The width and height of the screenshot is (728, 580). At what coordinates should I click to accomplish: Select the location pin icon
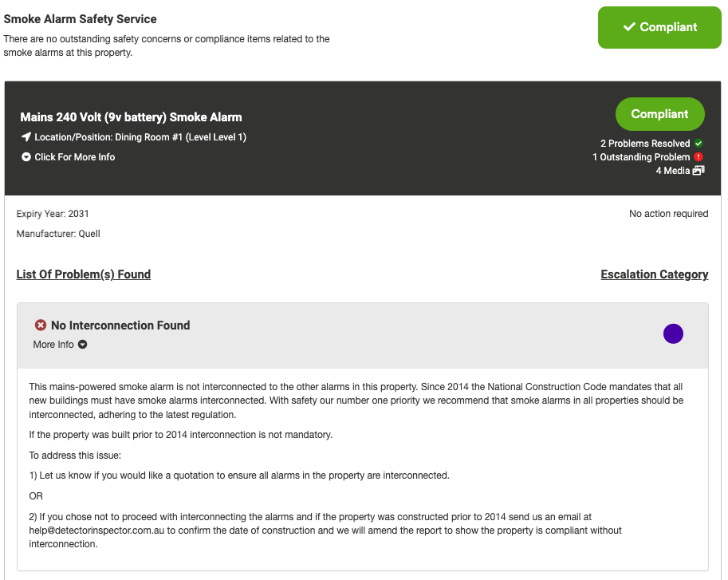pyautogui.click(x=25, y=137)
